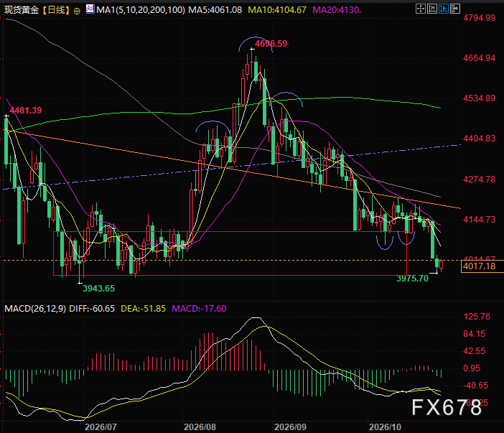Click the 3943.65 low price label
Screen dimensions: 504x433
(98, 289)
